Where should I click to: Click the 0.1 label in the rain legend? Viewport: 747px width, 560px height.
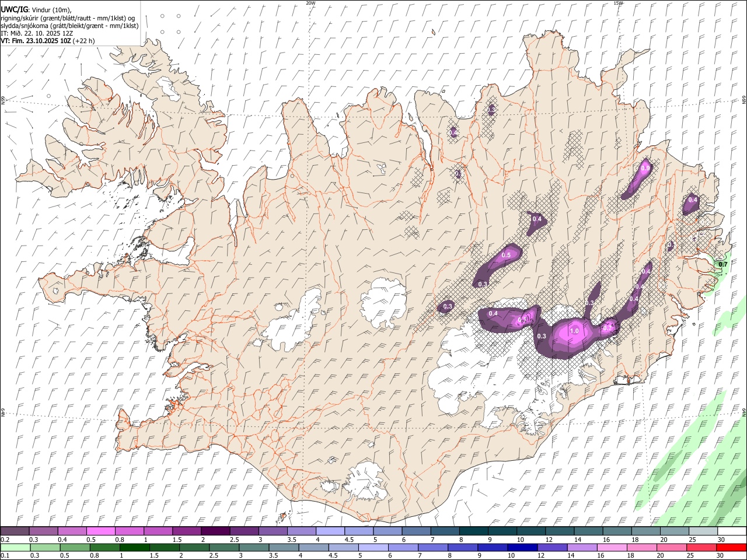(x=5, y=556)
